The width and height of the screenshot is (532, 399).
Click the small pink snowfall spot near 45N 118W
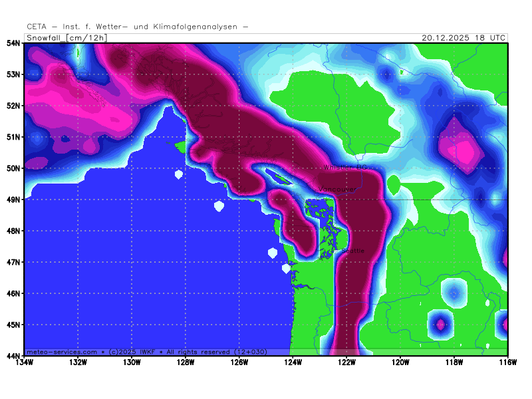440,325
